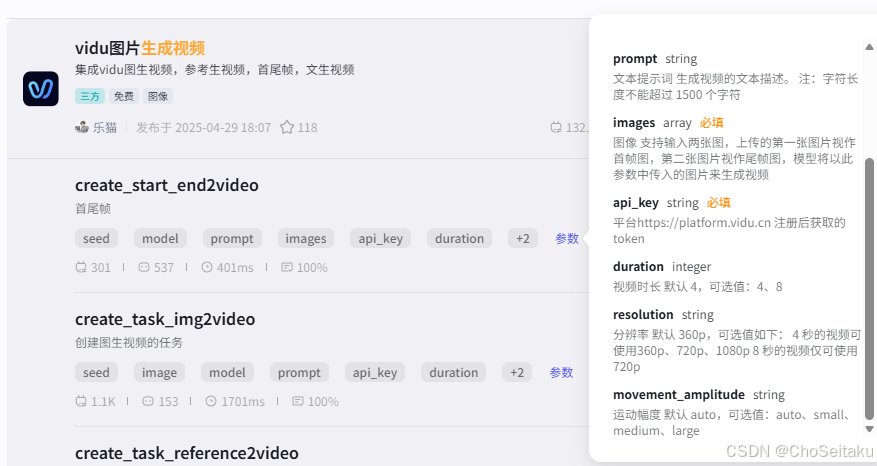This screenshot has height=466, width=877.
Task: Click the usage count icon beside 132
Action: (556, 128)
